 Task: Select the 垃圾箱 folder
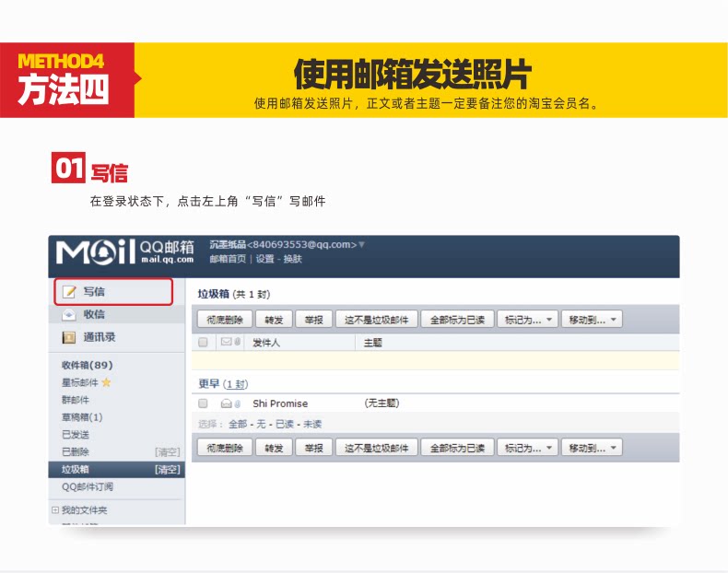click(x=76, y=469)
